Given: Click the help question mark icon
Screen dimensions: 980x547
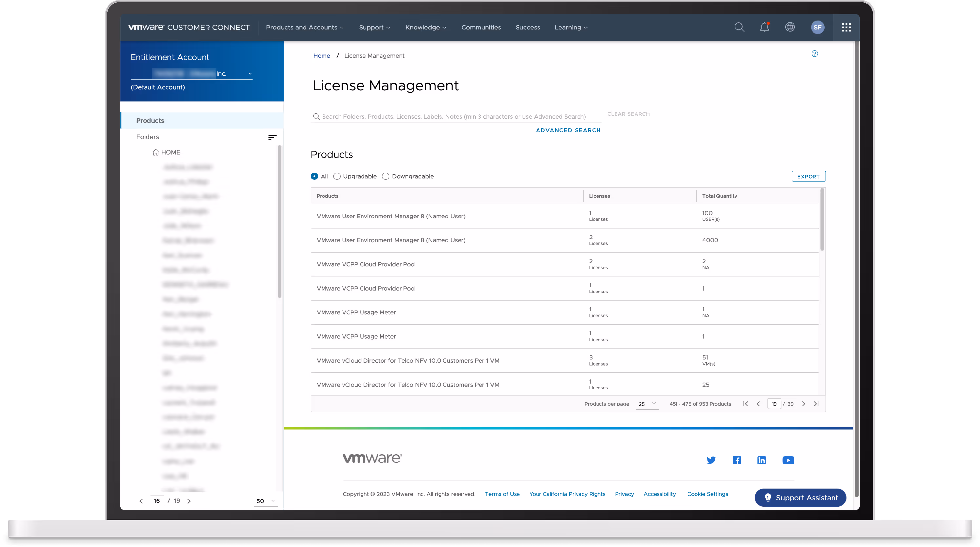Looking at the screenshot, I should point(814,54).
